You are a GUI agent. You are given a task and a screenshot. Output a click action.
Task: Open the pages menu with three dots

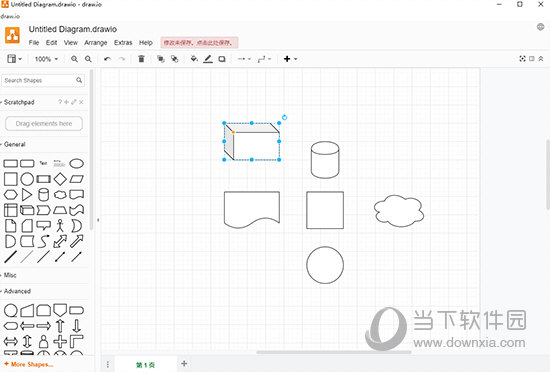108,364
